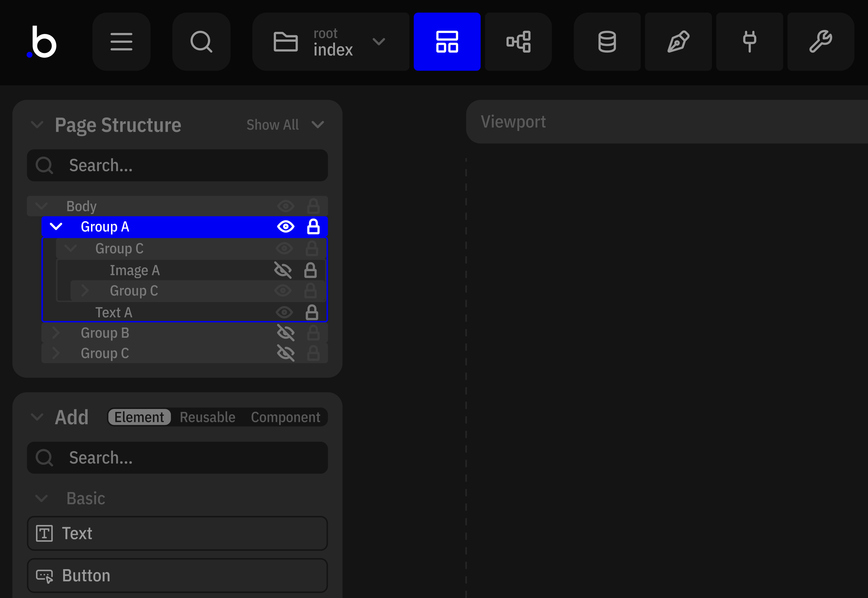Toggle the lock on Group A
Screen dimensions: 868x598
313,227
